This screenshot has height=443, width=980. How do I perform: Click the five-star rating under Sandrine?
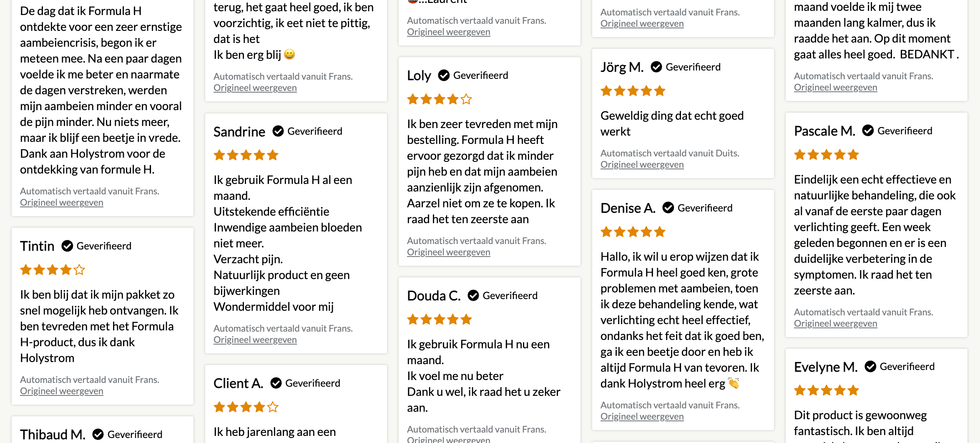coord(246,156)
